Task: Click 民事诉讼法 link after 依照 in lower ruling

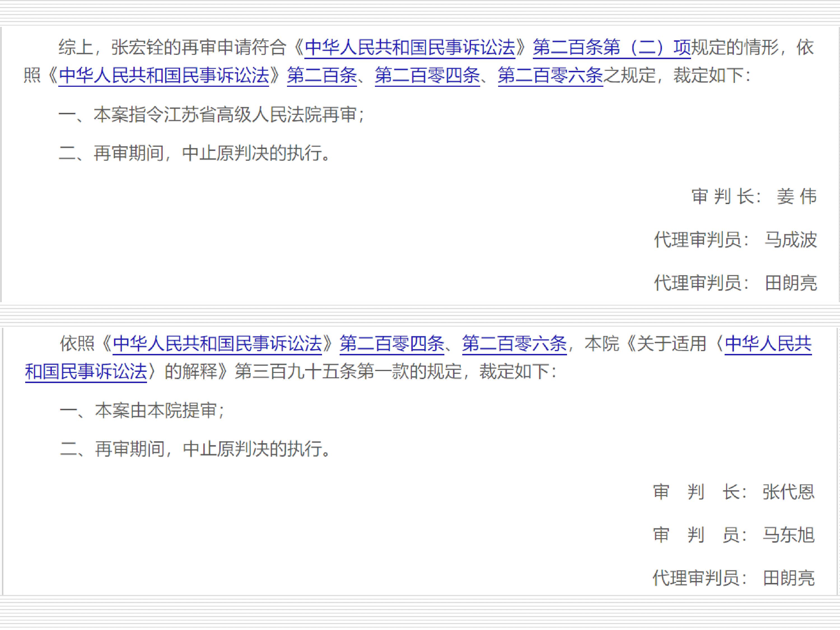Action: coord(217,344)
